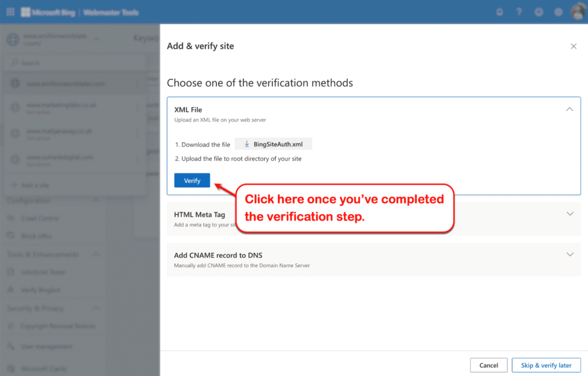
Task: Click the user profile avatar
Action: [577, 12]
